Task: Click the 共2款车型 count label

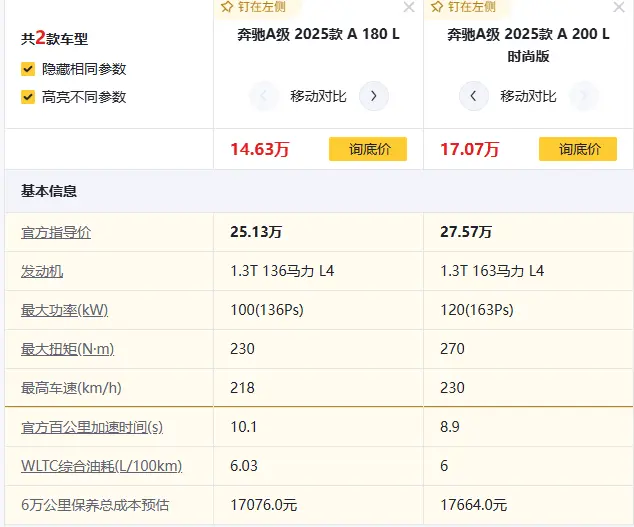Action: click(54, 38)
